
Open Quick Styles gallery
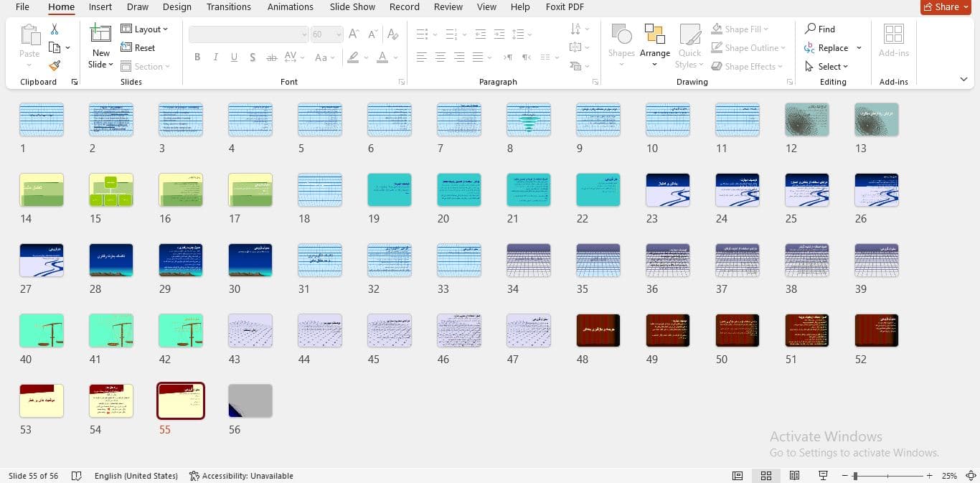click(689, 46)
